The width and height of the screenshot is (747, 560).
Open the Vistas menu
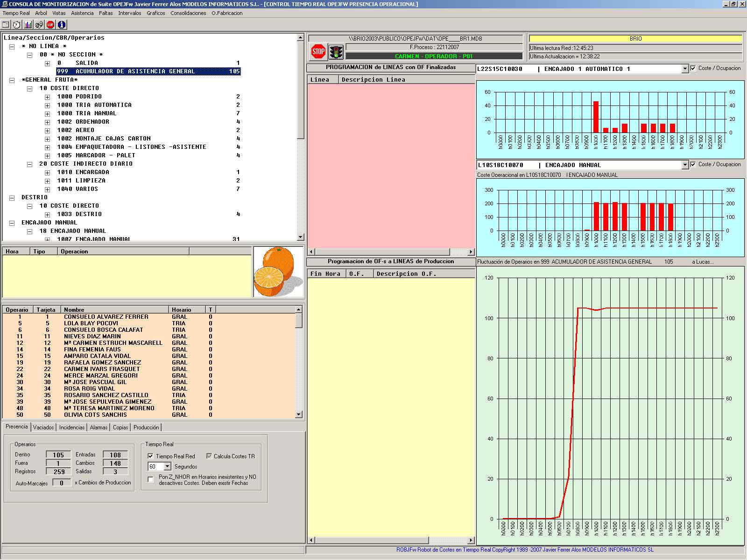point(59,13)
